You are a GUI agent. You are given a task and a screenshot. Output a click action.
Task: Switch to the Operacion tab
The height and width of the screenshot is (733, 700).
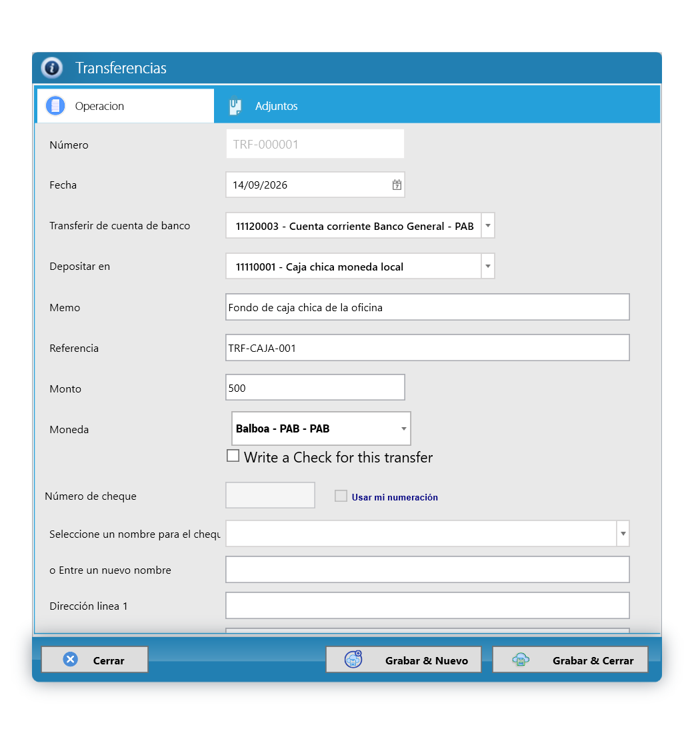[125, 106]
